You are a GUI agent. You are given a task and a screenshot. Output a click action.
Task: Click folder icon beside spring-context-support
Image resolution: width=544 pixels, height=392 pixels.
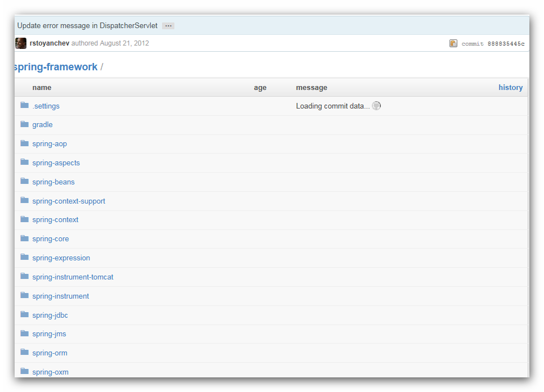click(24, 200)
